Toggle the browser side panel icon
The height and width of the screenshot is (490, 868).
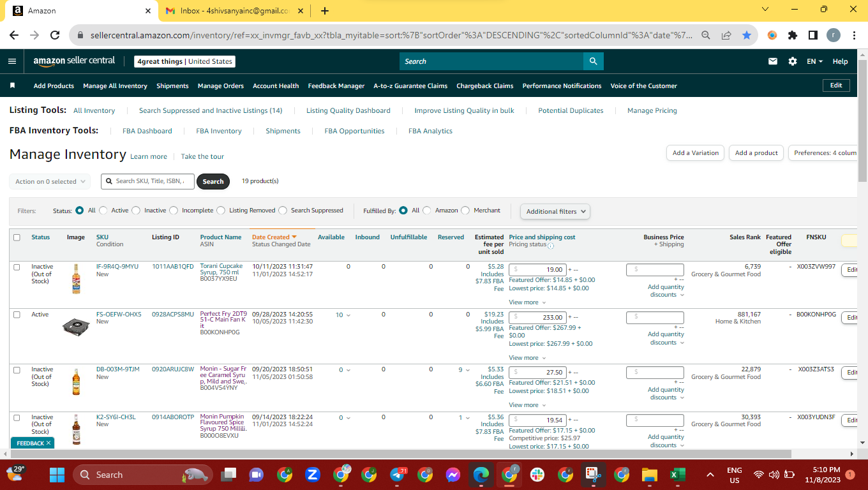[813, 36]
